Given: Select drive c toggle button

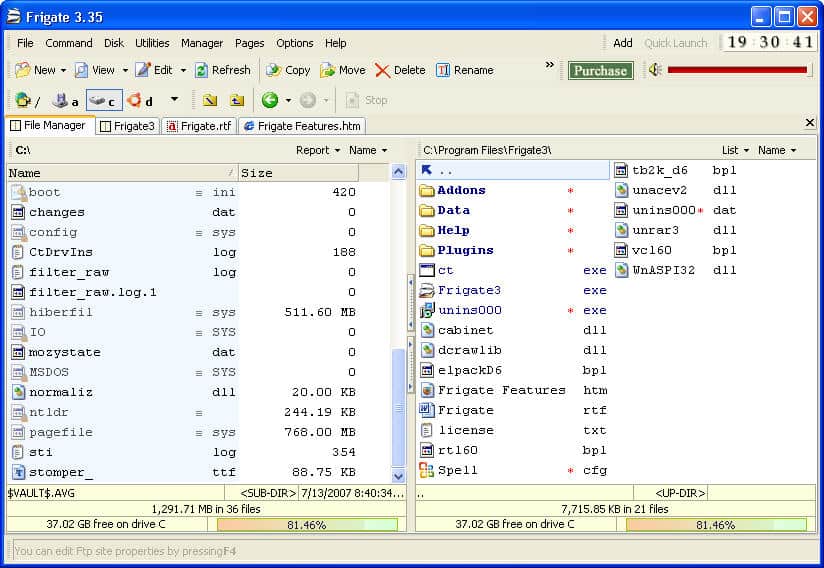Looking at the screenshot, I should 103,100.
